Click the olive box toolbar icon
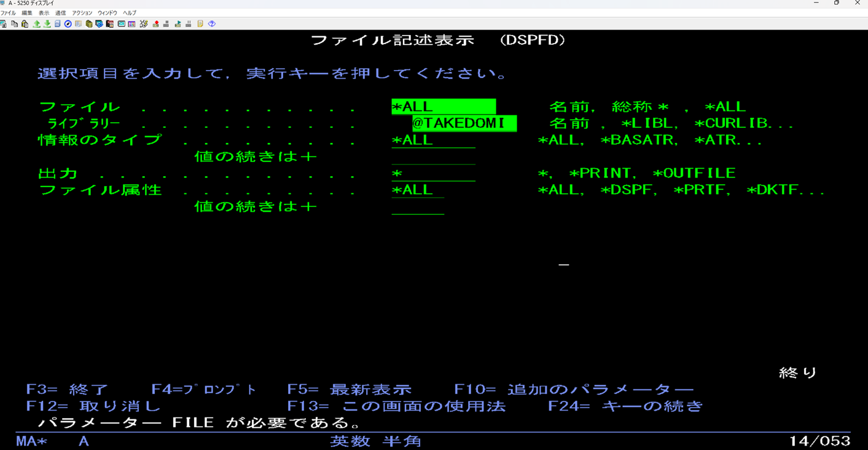The width and height of the screenshot is (868, 450). (89, 24)
